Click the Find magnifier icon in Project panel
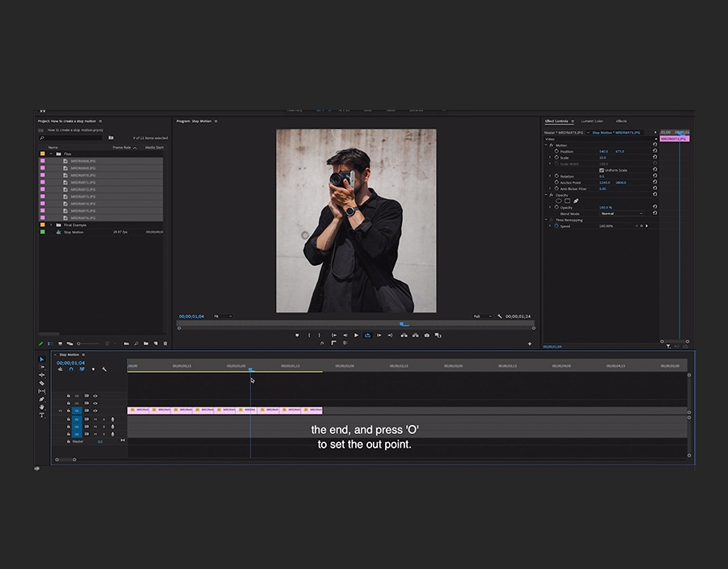 (x=136, y=344)
